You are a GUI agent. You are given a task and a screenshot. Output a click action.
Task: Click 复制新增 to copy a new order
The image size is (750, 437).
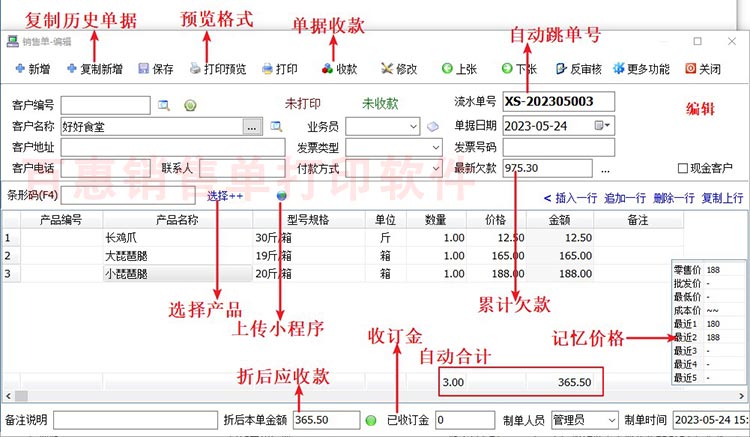[x=97, y=69]
